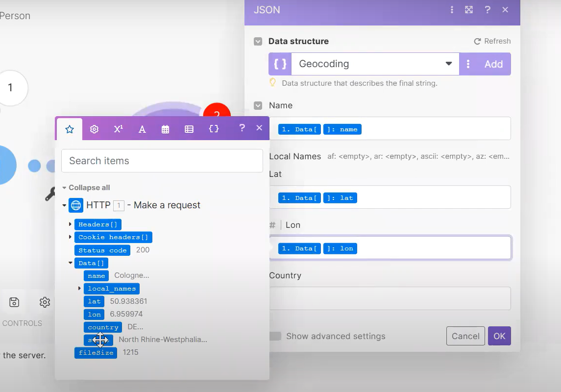Confirm the JSON settings with OK
561x392 pixels.
click(499, 336)
